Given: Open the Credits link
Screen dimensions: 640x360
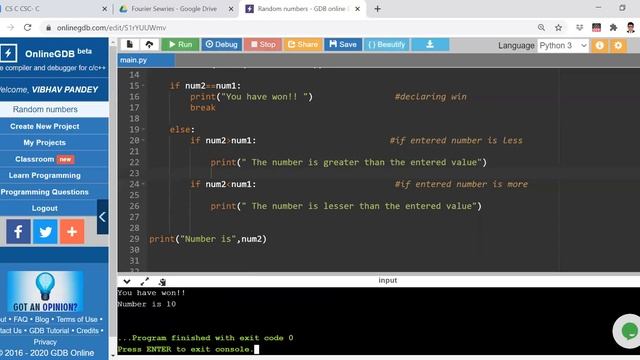Looking at the screenshot, I should (87, 331).
